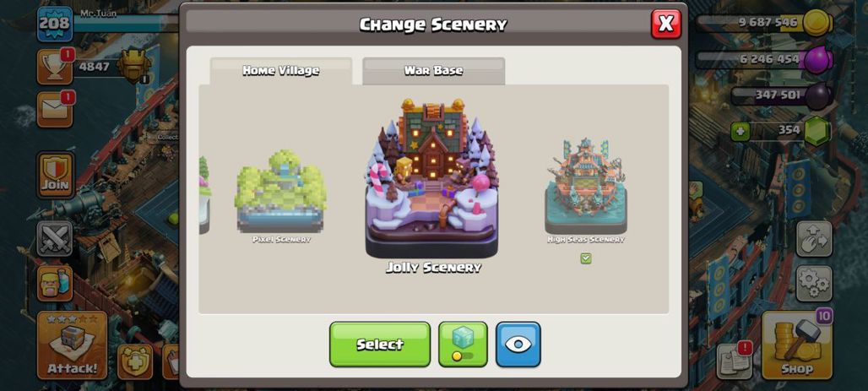Screen dimensions: 868x391
Task: Open the news papers icon
Action: point(734,361)
